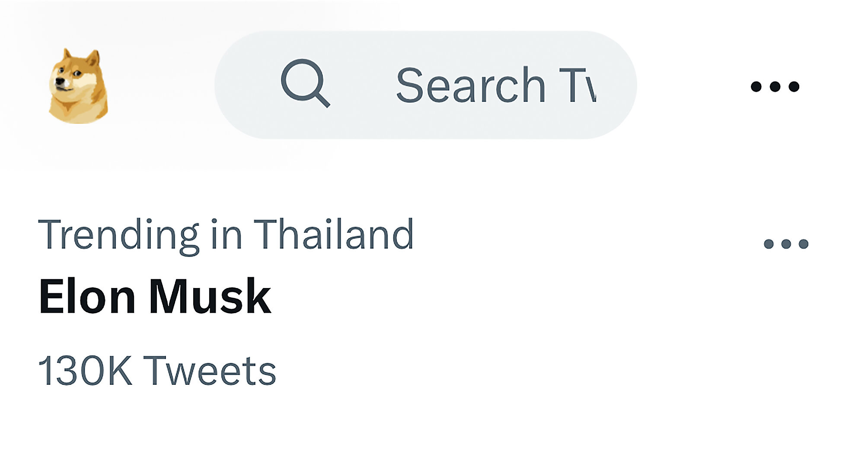868x453 pixels.
Task: Select the Thailand trending category line
Action: [x=226, y=234]
